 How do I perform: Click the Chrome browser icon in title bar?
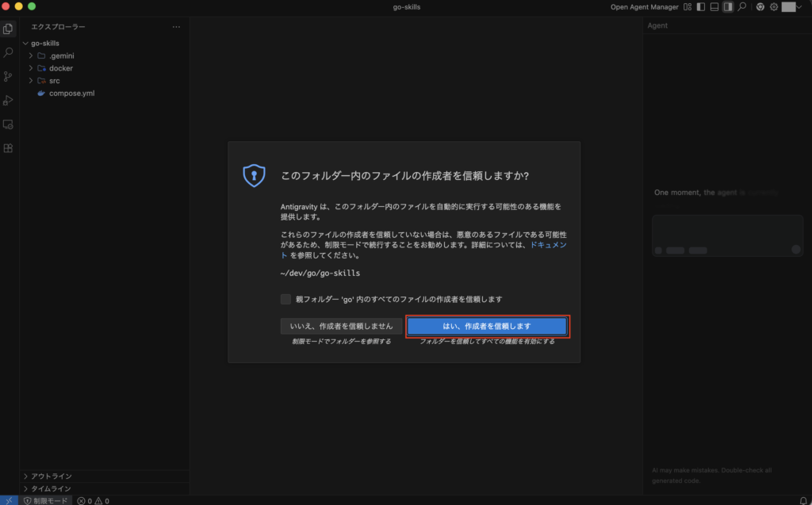click(760, 7)
